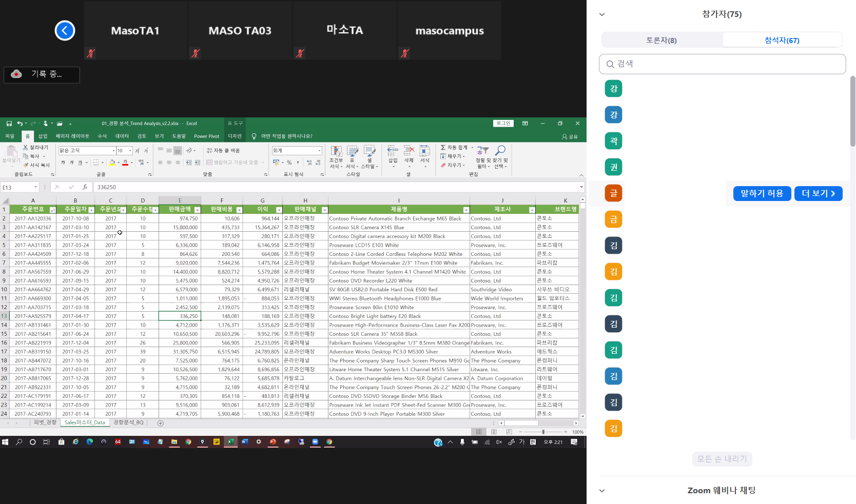The image size is (856, 504).
Task: Toggle bold formatting in the font group
Action: coord(63,163)
